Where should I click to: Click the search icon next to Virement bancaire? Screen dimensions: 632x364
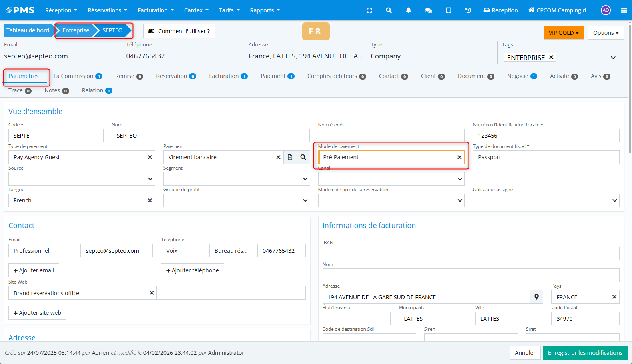[303, 157]
